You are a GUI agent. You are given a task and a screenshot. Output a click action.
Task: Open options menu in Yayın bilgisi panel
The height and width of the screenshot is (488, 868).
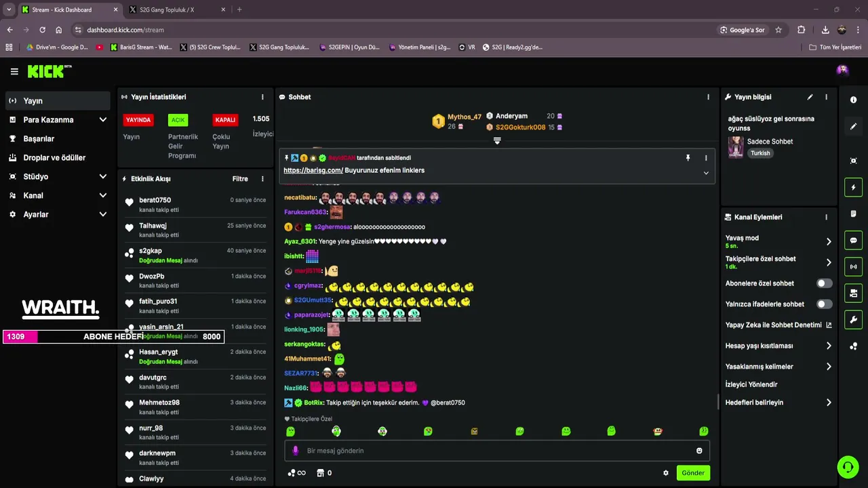pyautogui.click(x=826, y=97)
